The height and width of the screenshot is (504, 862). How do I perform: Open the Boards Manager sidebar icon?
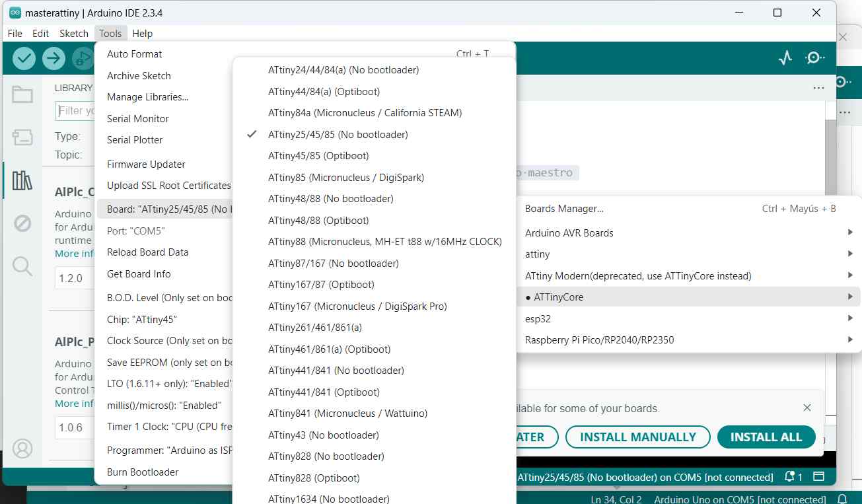22,137
